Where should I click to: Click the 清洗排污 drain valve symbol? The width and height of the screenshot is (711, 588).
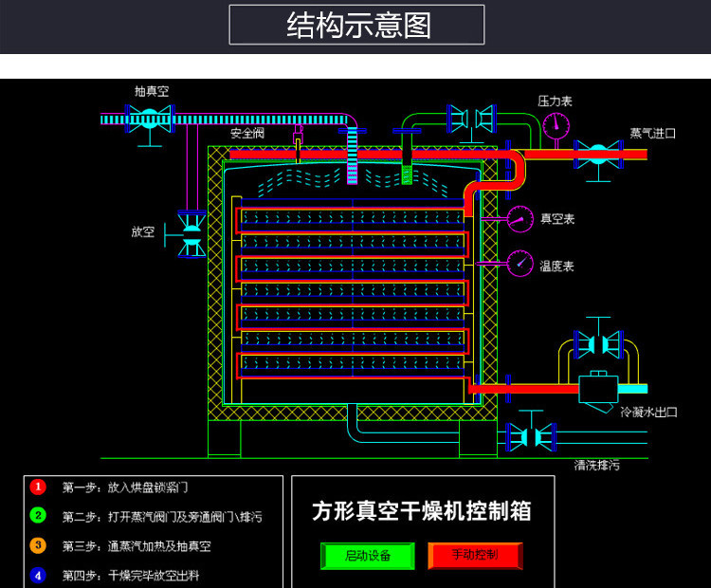(x=531, y=436)
